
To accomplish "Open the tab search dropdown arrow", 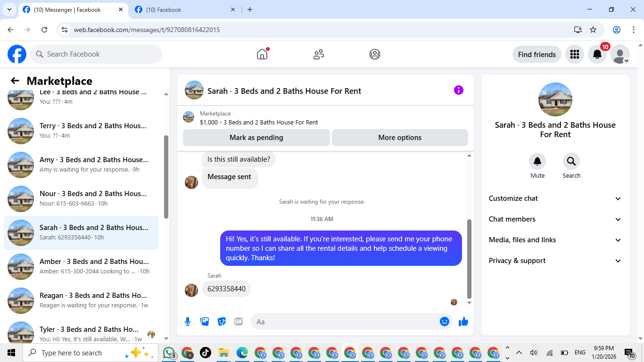I will 9,9.
